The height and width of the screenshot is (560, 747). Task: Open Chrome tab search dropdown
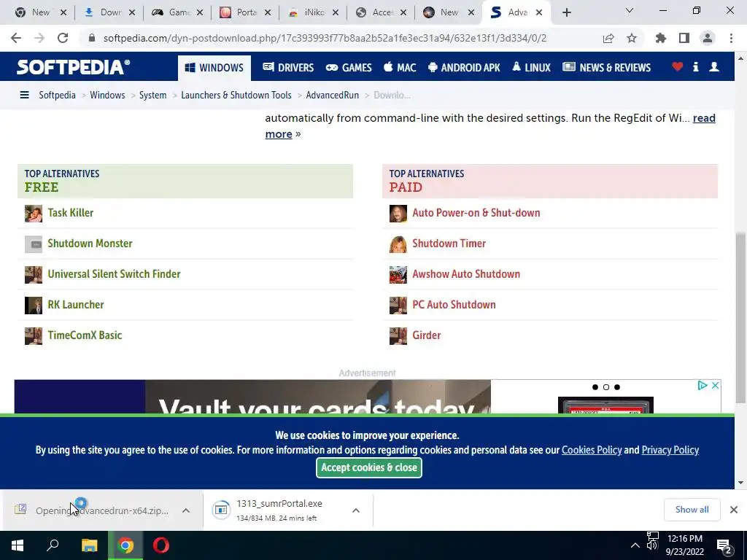[x=630, y=10]
